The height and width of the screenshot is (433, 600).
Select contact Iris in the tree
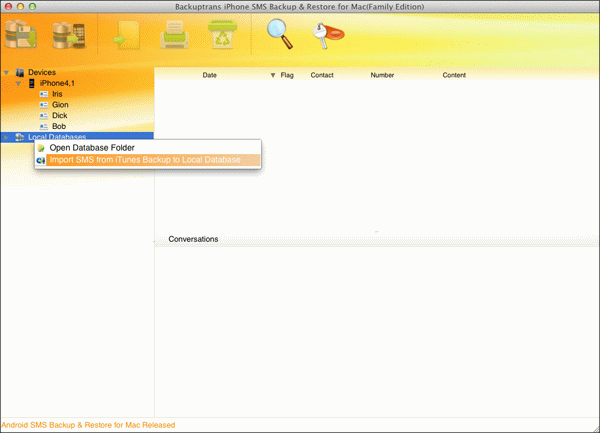pyautogui.click(x=57, y=94)
